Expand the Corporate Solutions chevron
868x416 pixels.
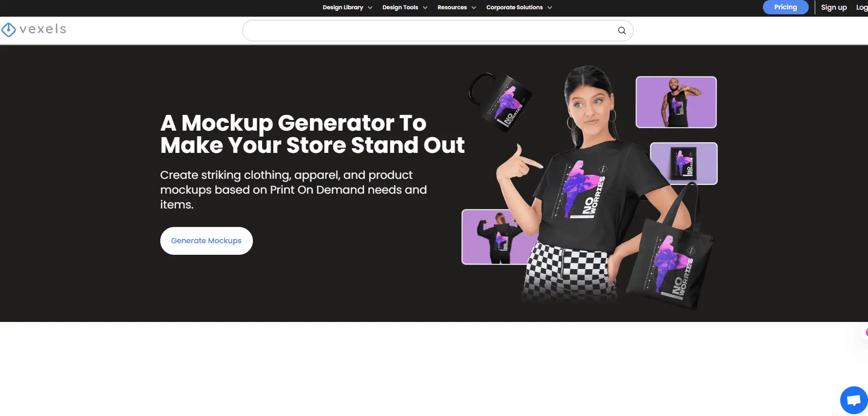pyautogui.click(x=550, y=8)
